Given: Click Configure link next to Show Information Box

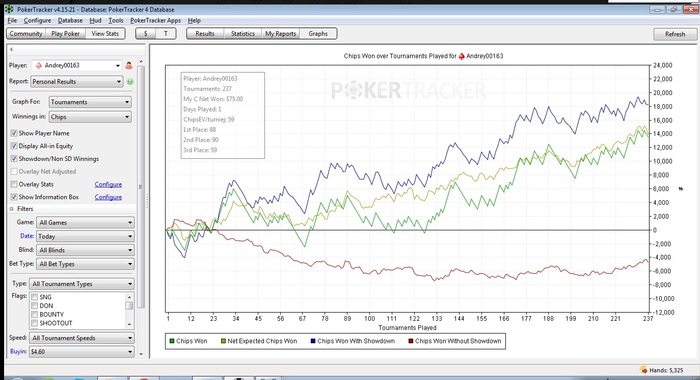Looking at the screenshot, I should (x=108, y=197).
